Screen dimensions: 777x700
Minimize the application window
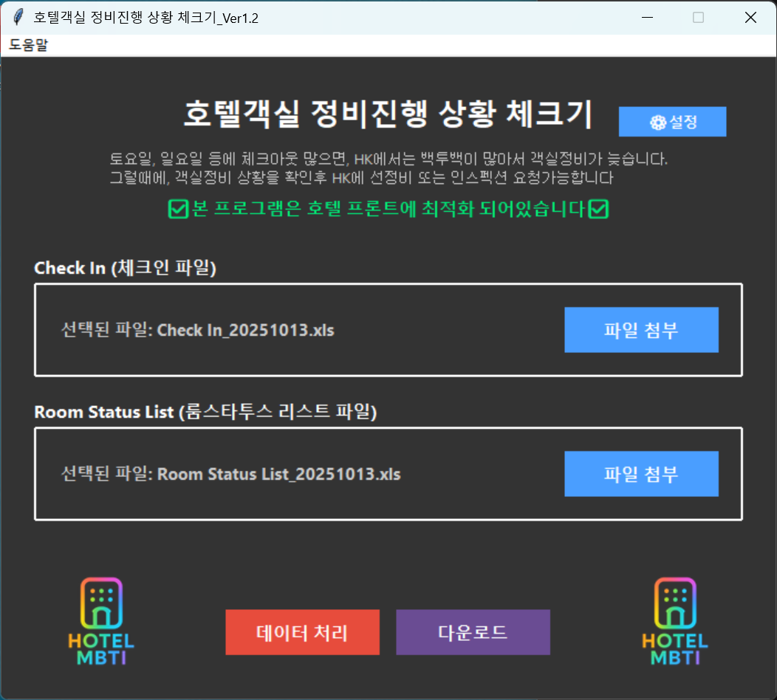click(x=647, y=18)
